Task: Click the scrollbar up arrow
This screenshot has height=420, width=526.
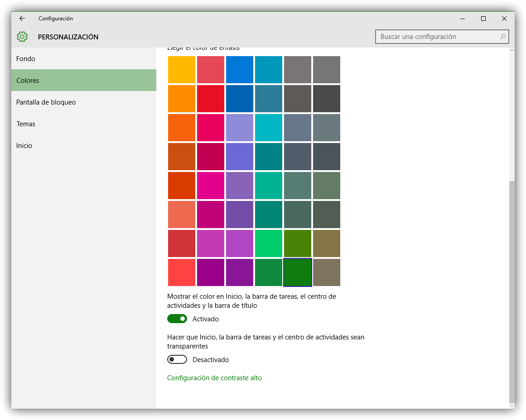Action: (x=512, y=50)
